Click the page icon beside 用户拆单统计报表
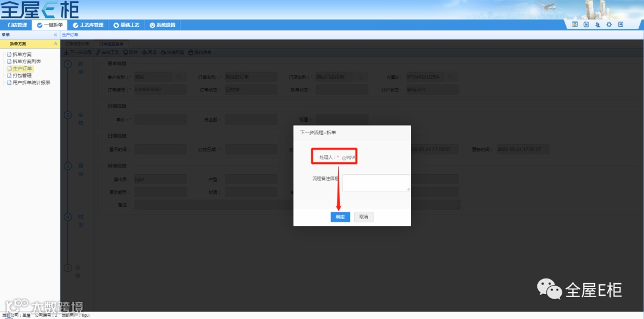The height and width of the screenshot is (319, 644). pyautogui.click(x=9, y=82)
